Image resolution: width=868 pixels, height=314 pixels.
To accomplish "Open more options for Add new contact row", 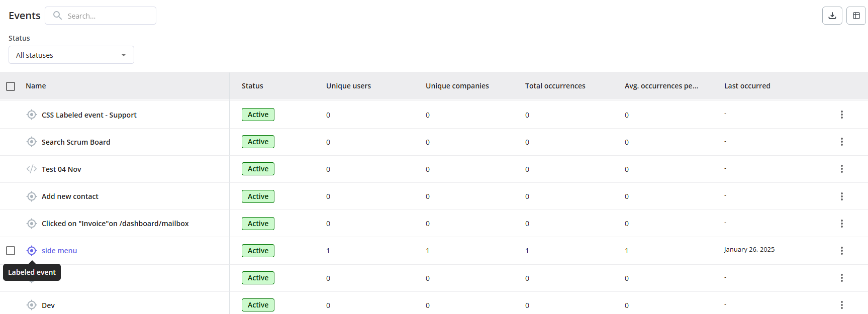I will point(842,196).
